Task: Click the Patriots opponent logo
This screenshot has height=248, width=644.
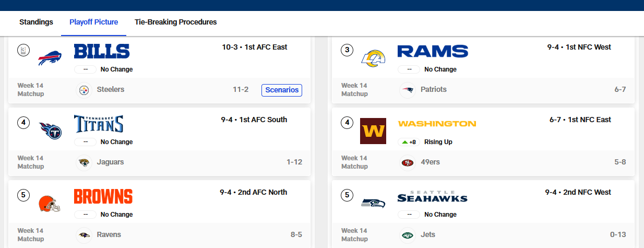Action: coord(408,90)
